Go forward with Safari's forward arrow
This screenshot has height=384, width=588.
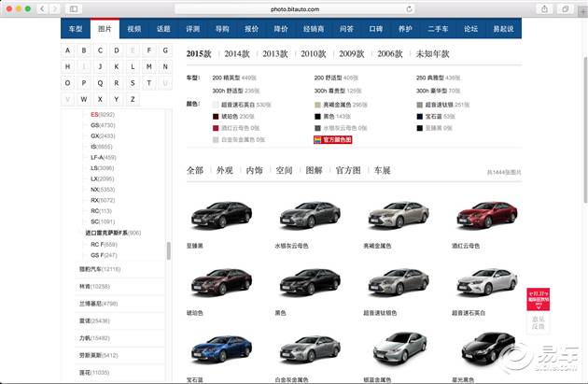click(x=55, y=8)
